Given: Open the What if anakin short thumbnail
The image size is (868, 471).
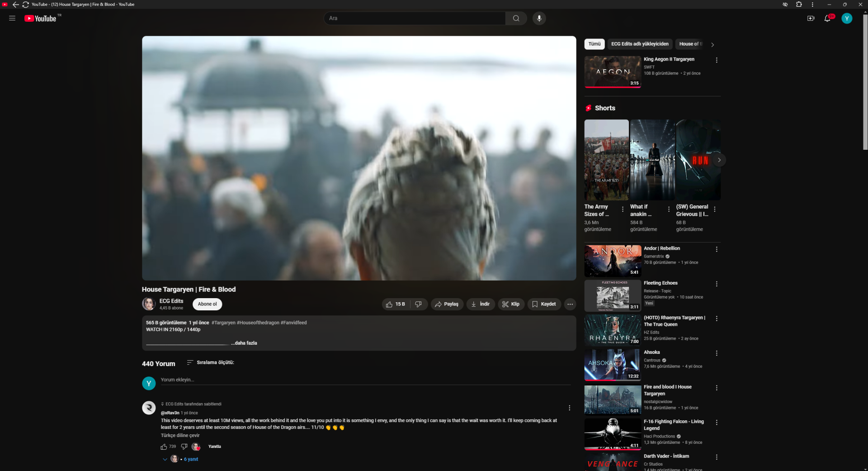Looking at the screenshot, I should [x=652, y=160].
